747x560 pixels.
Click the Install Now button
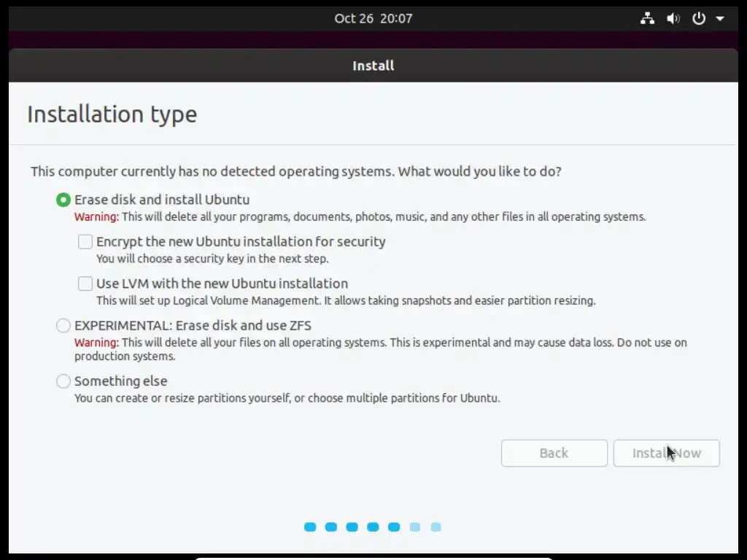666,453
